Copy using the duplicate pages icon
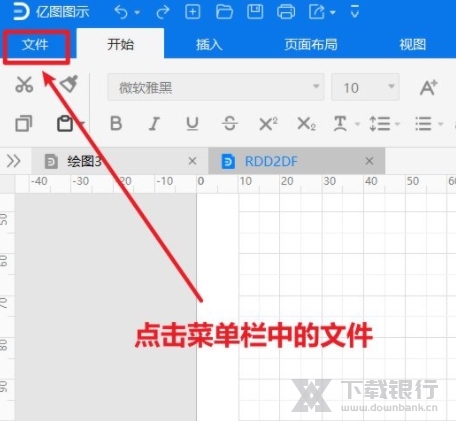This screenshot has width=456, height=421. [x=24, y=123]
